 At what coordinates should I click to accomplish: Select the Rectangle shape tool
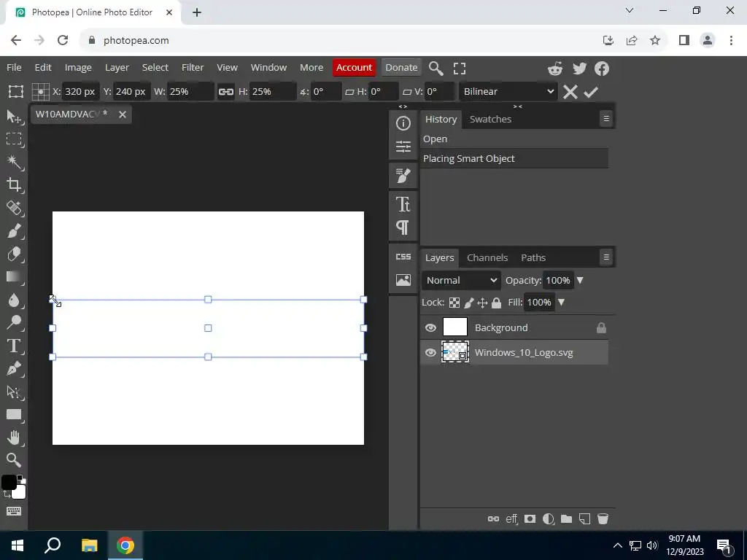click(x=14, y=414)
